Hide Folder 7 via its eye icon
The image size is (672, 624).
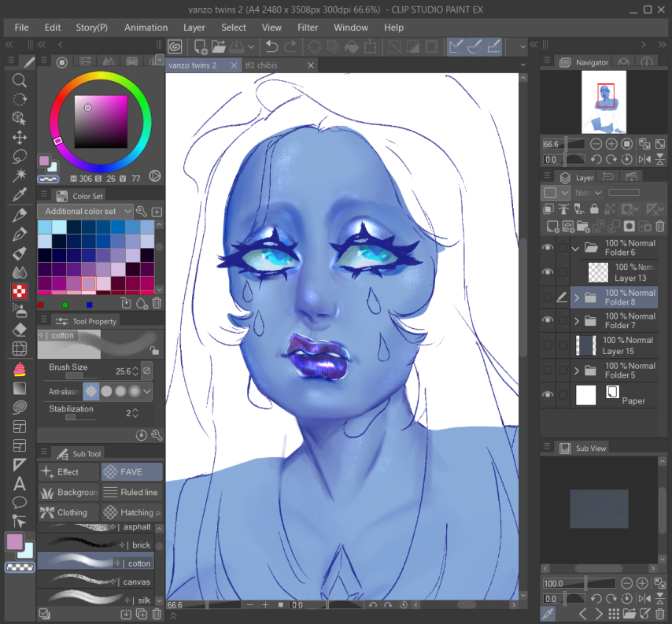(548, 319)
